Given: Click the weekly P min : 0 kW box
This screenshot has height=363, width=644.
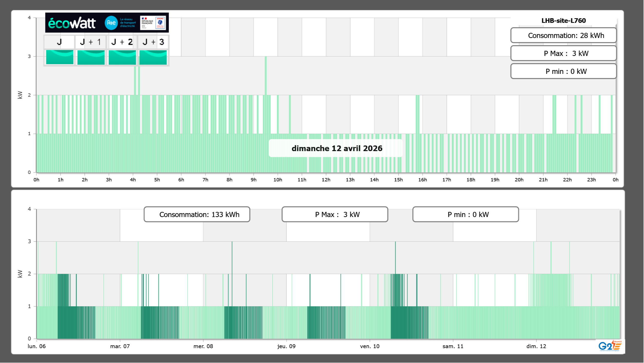Looking at the screenshot, I should click(465, 214).
